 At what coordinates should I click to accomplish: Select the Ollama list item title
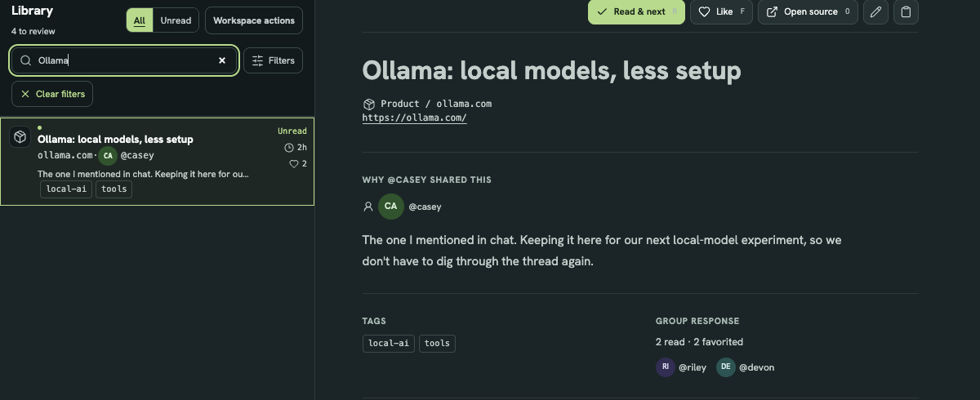[115, 139]
